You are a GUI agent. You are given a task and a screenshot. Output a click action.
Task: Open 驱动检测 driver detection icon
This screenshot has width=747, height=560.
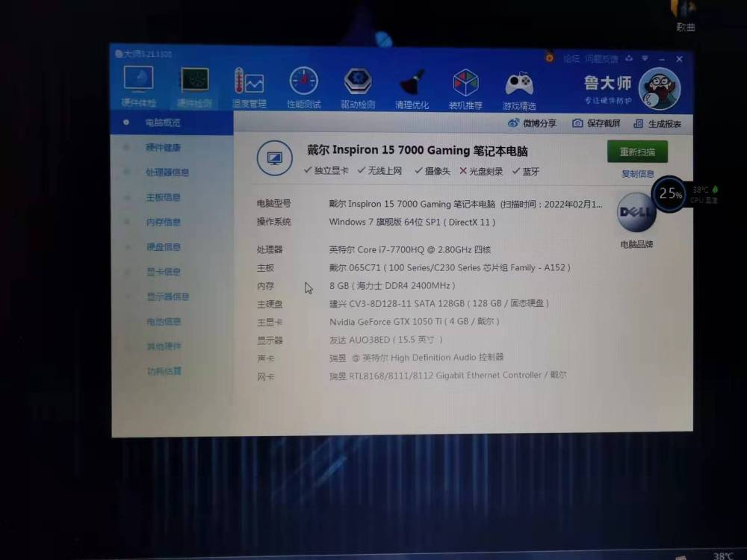tap(358, 82)
